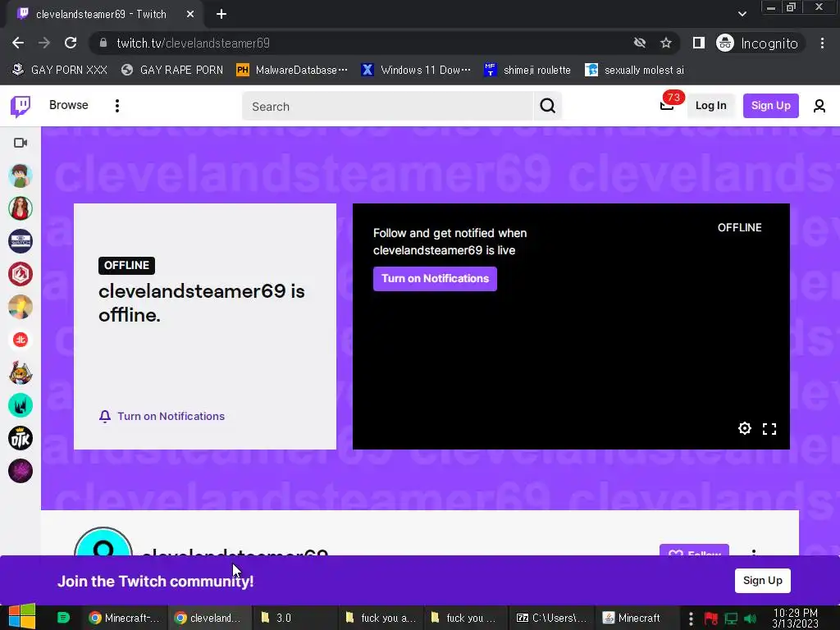Click the clevelandsteamer69 profile avatar

[x=103, y=541]
